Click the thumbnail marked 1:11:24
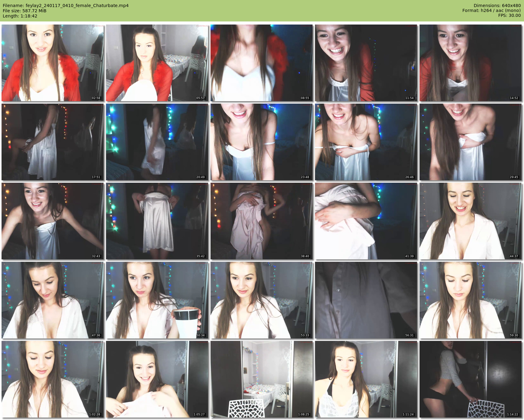524x420 pixels. (x=366, y=379)
